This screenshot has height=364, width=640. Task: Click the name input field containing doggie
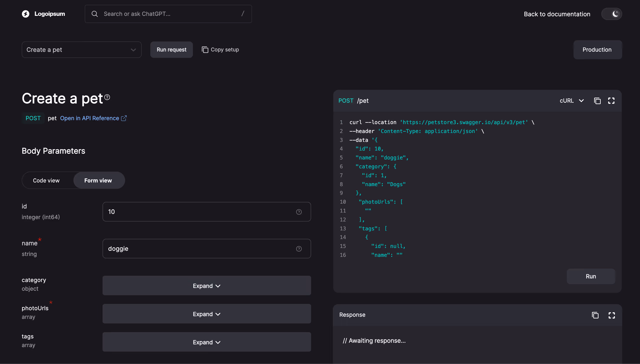coord(198,249)
